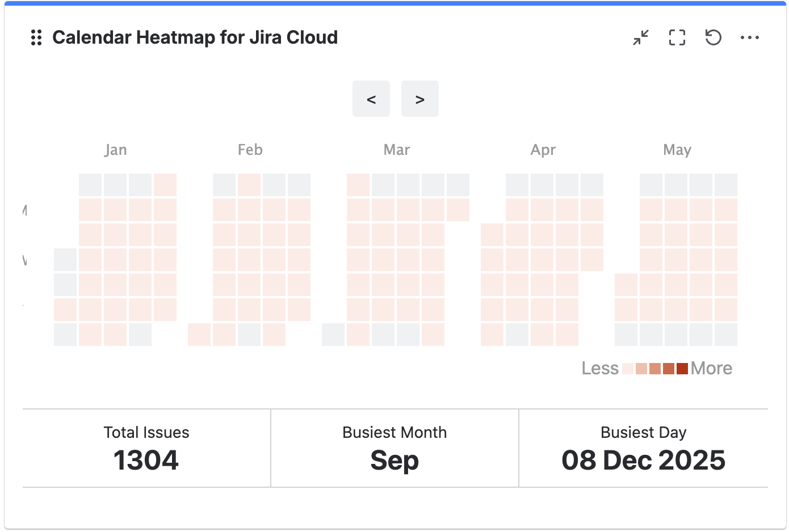Click the Mar month heading

(x=397, y=150)
